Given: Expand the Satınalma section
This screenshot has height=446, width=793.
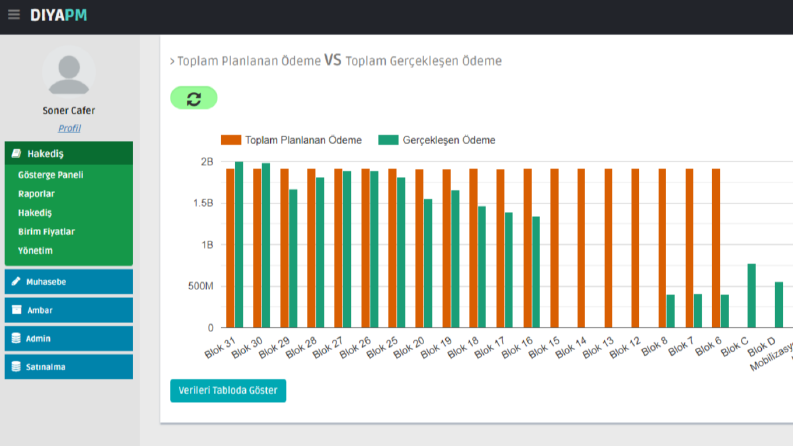Looking at the screenshot, I should [69, 367].
